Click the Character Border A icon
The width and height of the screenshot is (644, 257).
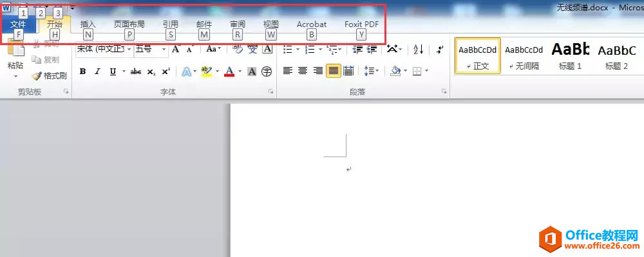pyautogui.click(x=268, y=49)
